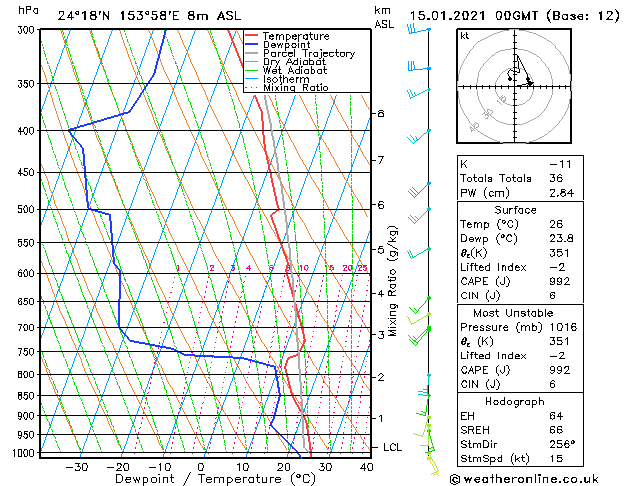Click the 'CAPE (J)' row under Most Unstable
Screen dimensions: 629x486
(520, 370)
